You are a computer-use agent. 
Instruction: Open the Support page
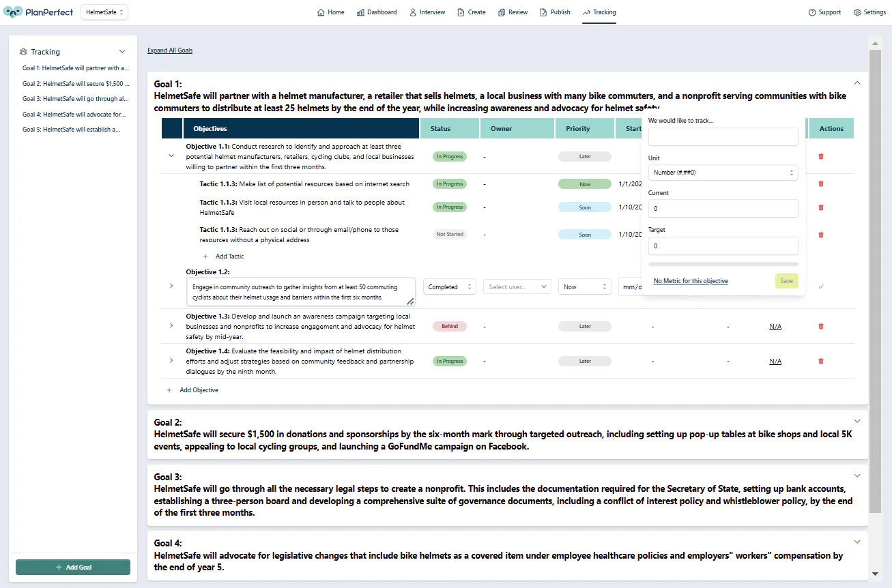pos(824,12)
